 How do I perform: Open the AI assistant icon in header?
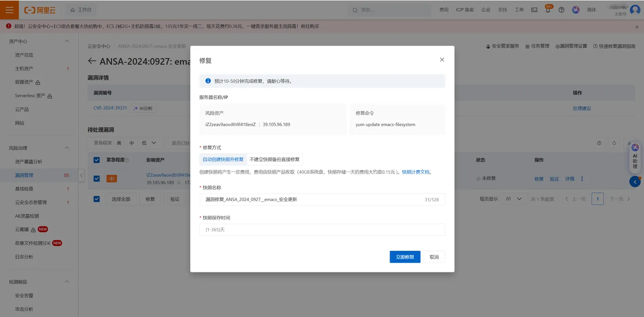click(575, 10)
